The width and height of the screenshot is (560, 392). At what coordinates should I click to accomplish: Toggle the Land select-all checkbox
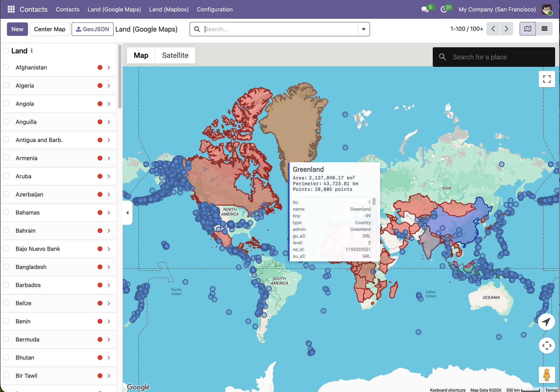(6, 51)
